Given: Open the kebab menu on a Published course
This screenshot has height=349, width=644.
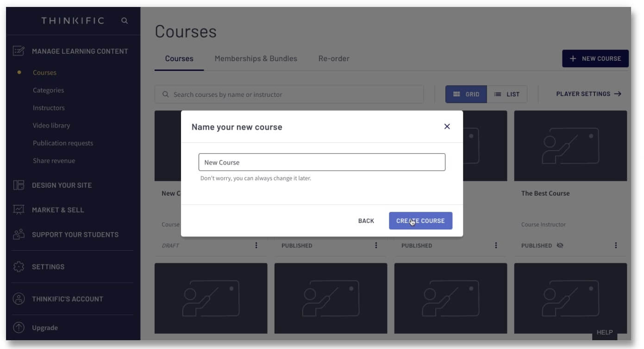Looking at the screenshot, I should pos(375,245).
